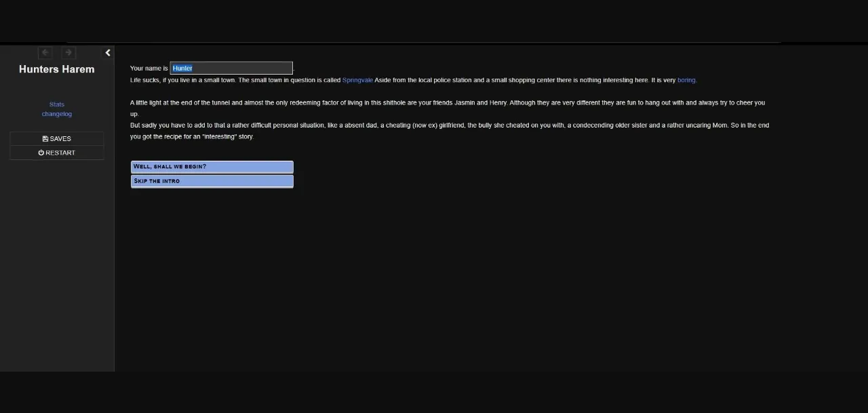Open the changelog page
Viewport: 868px width, 413px height.
coord(56,113)
